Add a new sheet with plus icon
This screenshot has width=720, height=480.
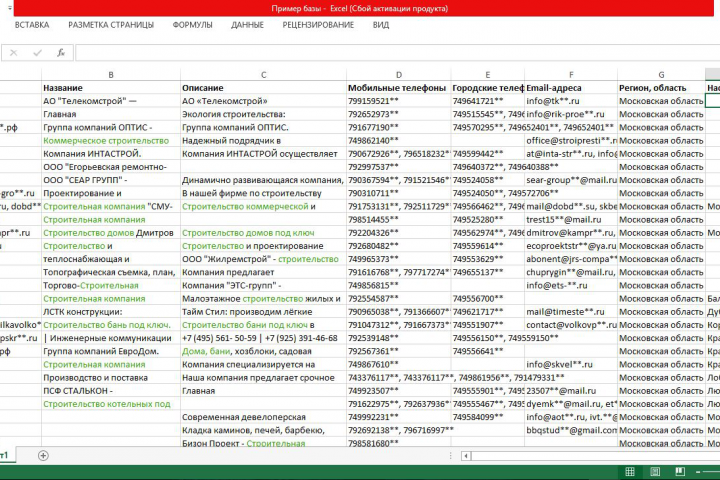[x=43, y=456]
